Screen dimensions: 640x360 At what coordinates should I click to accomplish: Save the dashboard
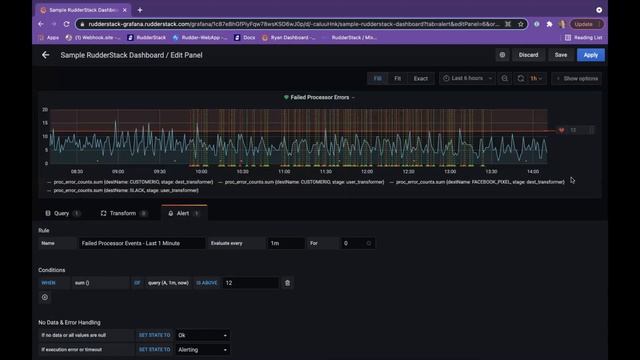(x=561, y=55)
